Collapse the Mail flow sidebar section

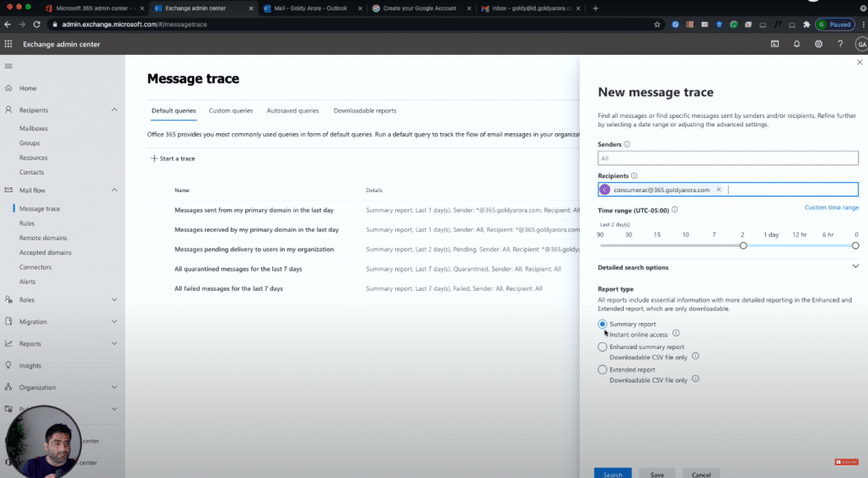coord(114,190)
